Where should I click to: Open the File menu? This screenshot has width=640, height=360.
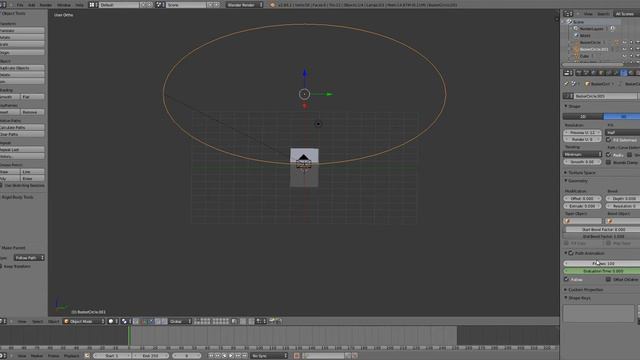pos(20,5)
